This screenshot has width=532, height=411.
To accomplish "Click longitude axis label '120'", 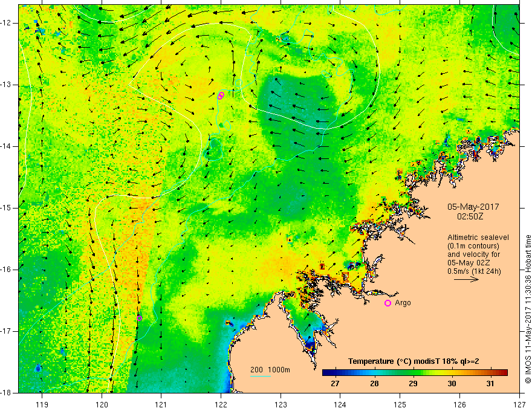I will coord(102,404).
